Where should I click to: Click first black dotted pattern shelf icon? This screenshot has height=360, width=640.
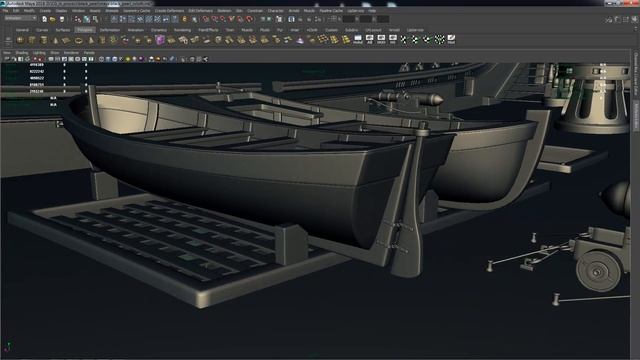click(403, 39)
